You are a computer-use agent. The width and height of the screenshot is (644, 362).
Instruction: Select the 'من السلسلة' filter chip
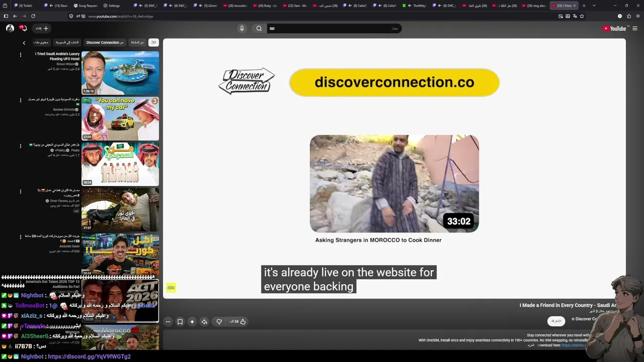[x=137, y=43]
